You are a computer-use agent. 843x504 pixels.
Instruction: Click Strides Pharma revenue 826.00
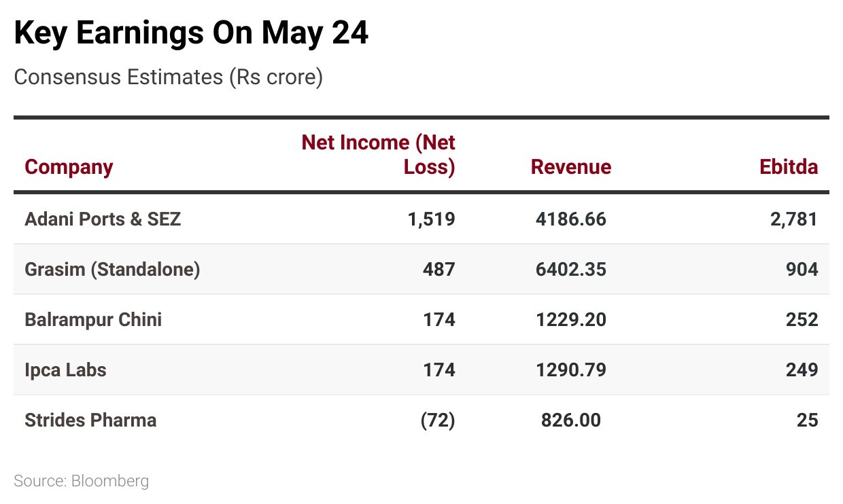(x=570, y=420)
